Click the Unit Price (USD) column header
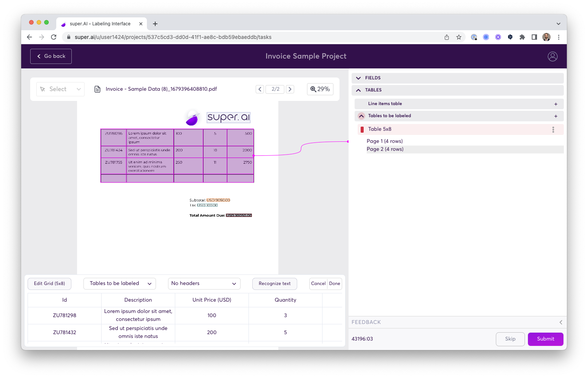This screenshot has width=588, height=378. tap(212, 300)
